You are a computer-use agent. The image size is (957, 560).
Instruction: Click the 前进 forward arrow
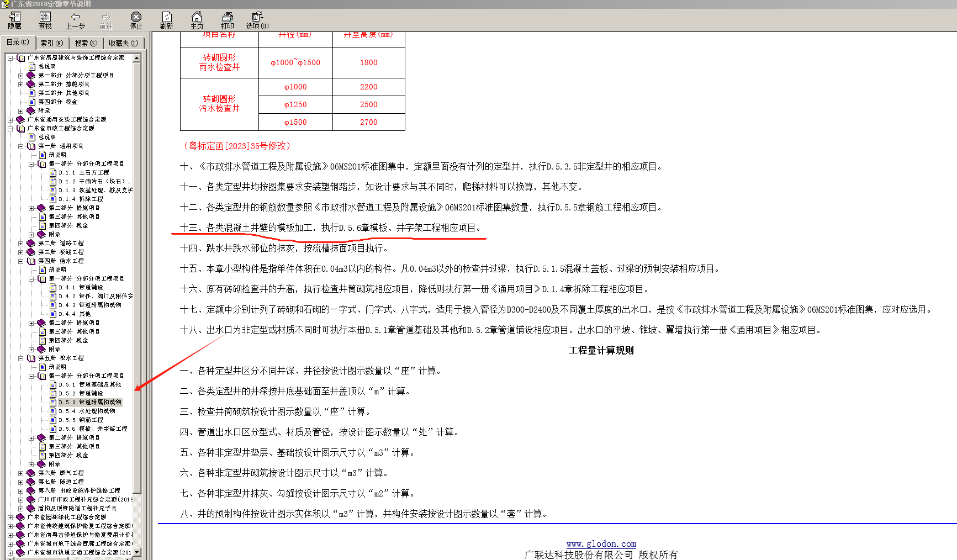click(106, 20)
